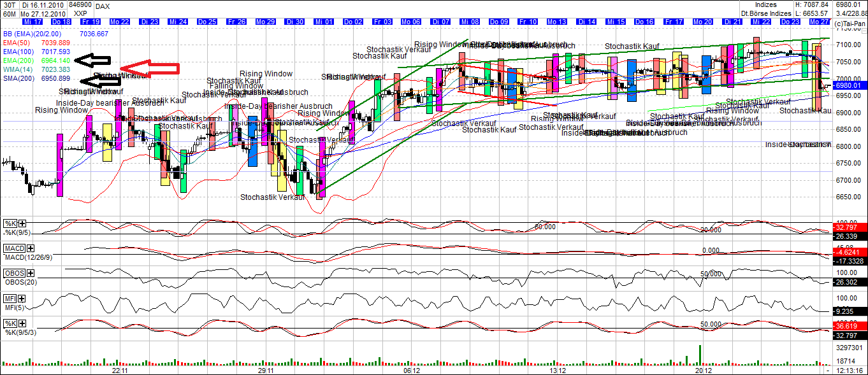Select the Fr 03 date marker

pyautogui.click(x=383, y=22)
